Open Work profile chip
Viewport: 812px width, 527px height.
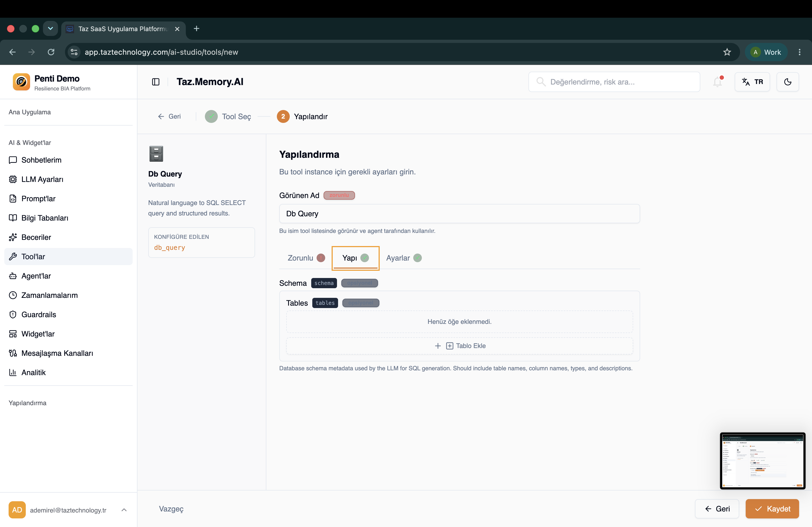766,52
